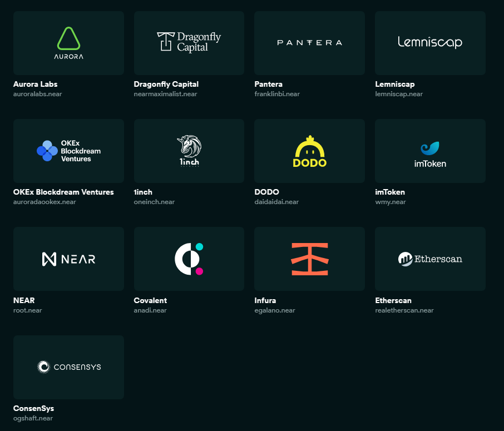
Task: Open the Pantera title link
Action: pos(268,84)
